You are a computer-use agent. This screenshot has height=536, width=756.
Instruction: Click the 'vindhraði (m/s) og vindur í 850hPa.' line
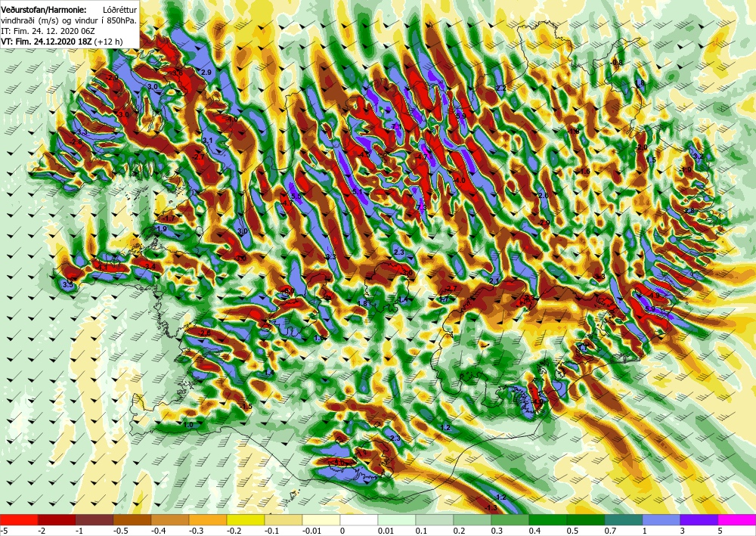click(x=69, y=20)
